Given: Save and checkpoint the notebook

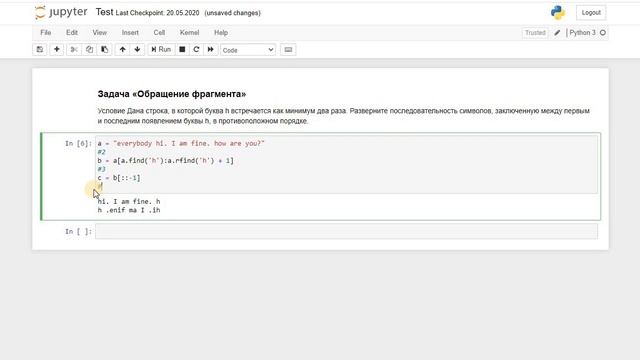Looking at the screenshot, I should coord(40,50).
